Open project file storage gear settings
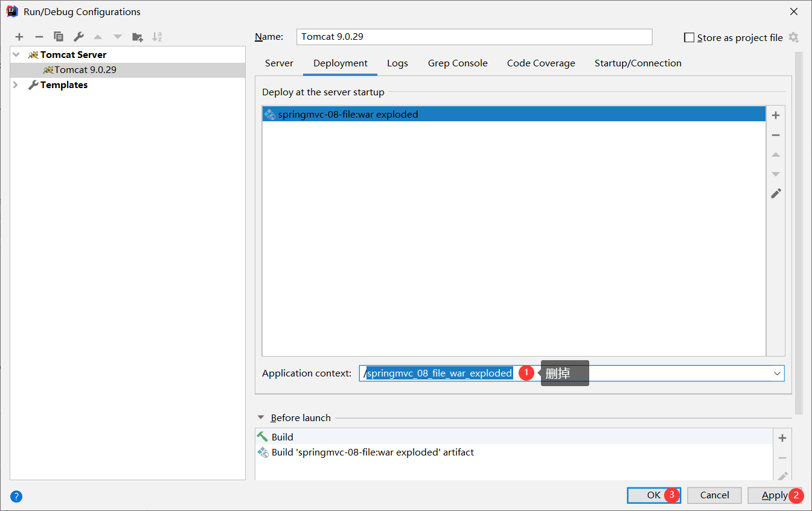 click(x=793, y=37)
